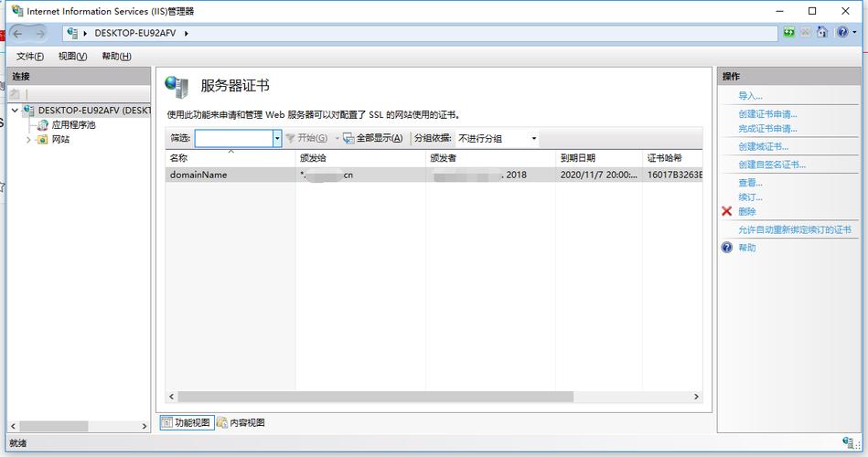This screenshot has width=868, height=457.
Task: Click the server icon in address bar
Action: point(72,33)
